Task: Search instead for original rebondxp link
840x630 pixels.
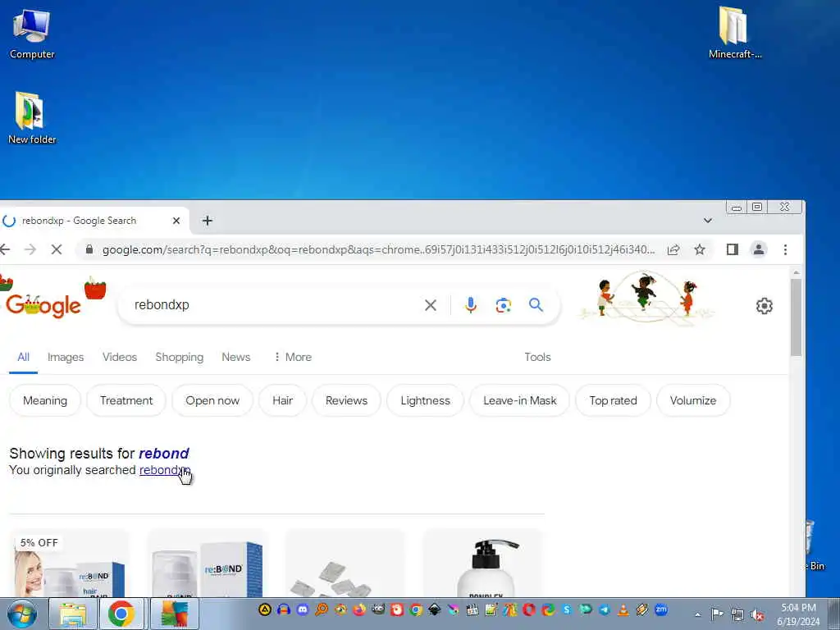Action: [x=164, y=470]
